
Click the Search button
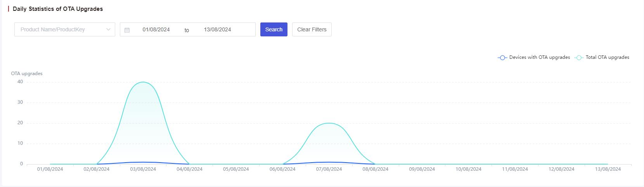coord(274,29)
